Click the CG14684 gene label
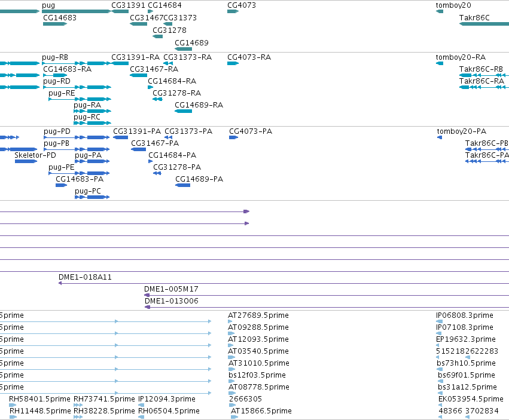This screenshot has width=509, height=420. click(x=164, y=5)
